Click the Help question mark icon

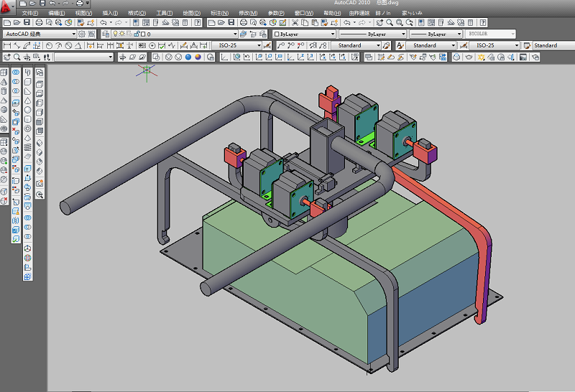[198, 23]
